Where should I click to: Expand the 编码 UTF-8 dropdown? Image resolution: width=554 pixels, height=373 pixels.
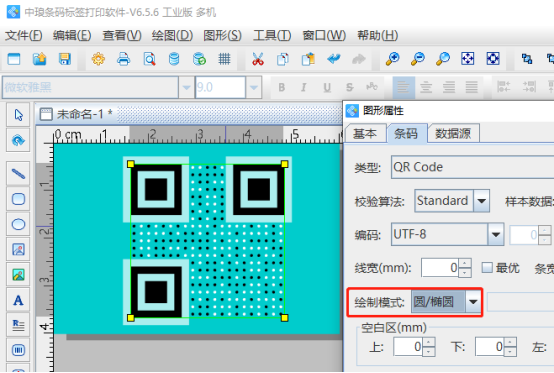[496, 234]
